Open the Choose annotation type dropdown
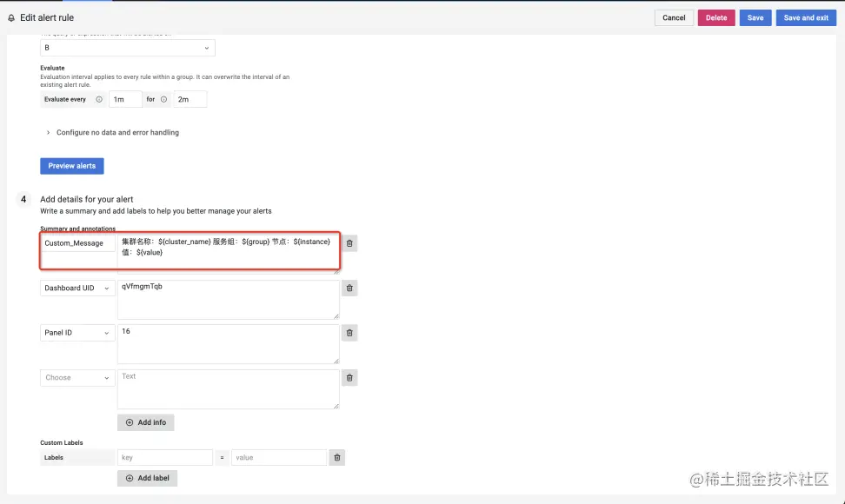 coord(77,377)
